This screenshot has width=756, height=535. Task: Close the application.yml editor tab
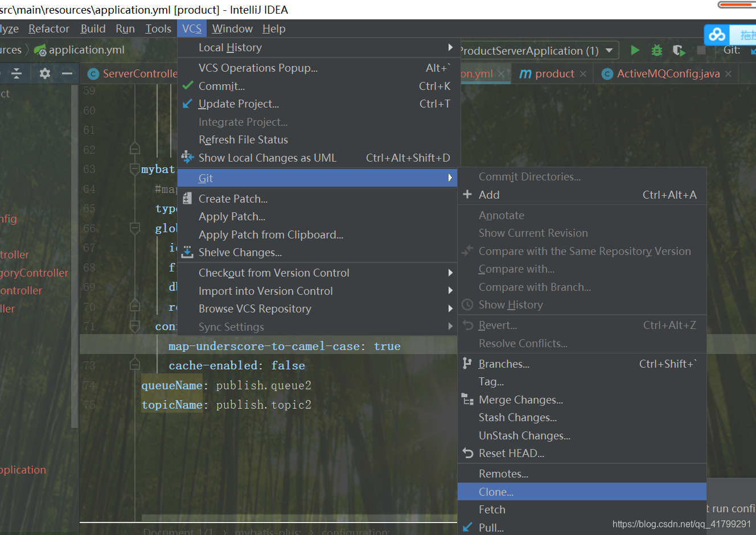tap(501, 74)
